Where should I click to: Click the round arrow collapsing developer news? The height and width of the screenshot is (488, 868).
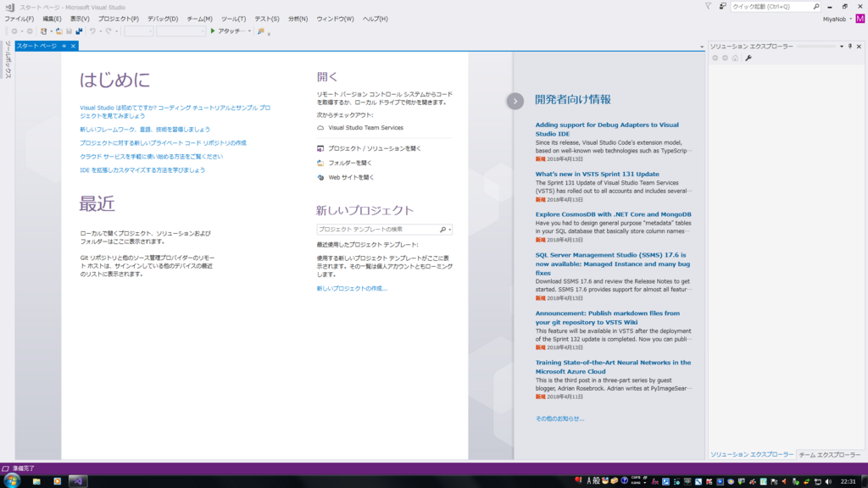(515, 102)
